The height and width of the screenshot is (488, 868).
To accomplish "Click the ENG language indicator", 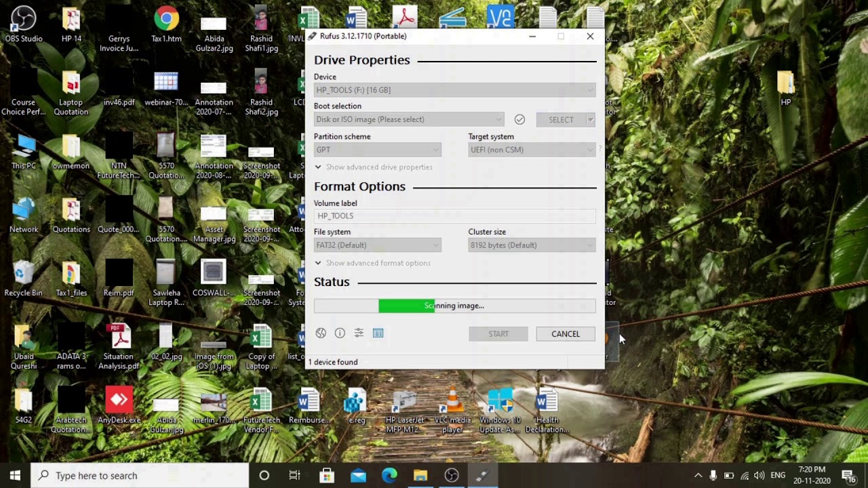I will pyautogui.click(x=778, y=475).
